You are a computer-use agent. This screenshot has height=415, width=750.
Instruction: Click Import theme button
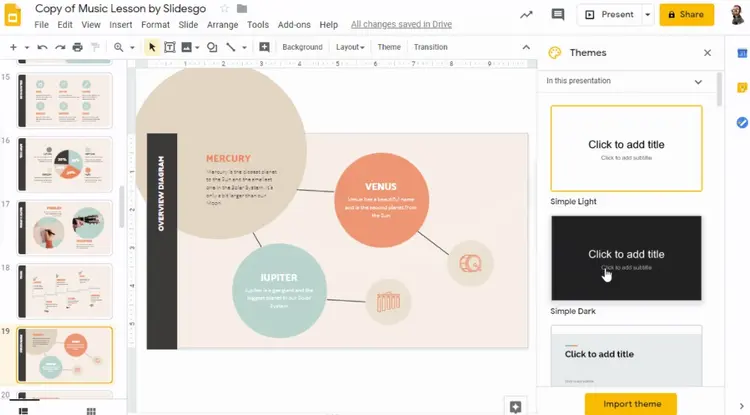pos(631,404)
